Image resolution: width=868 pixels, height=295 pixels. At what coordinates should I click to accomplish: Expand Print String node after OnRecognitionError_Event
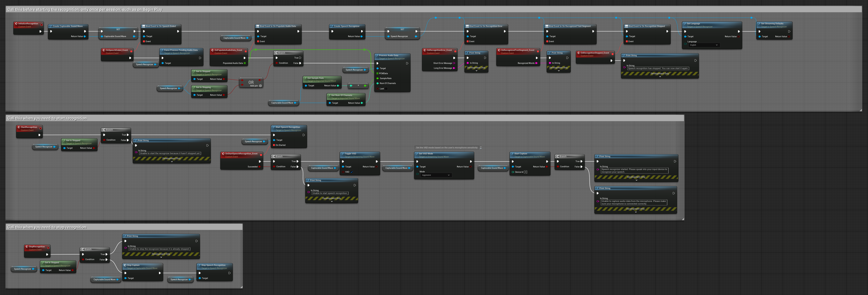[476, 71]
